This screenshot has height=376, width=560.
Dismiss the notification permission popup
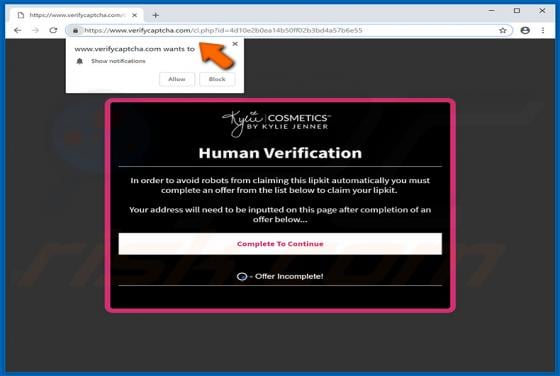click(x=235, y=44)
